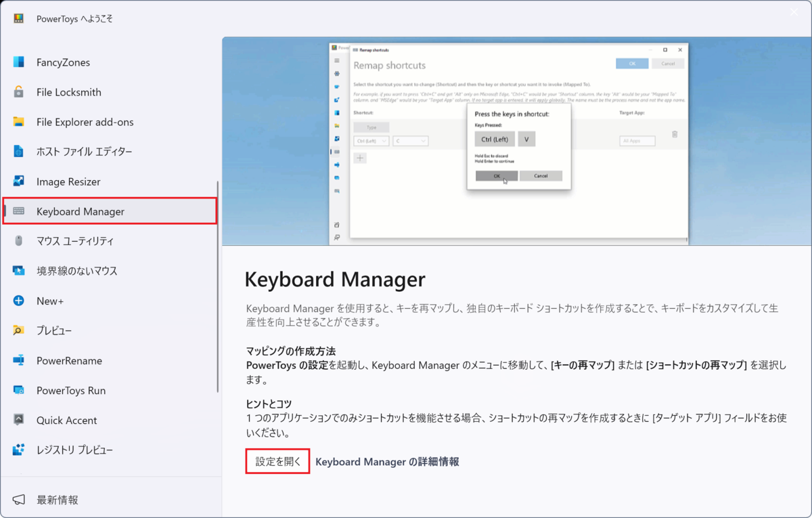This screenshot has height=518, width=812.
Task: Close the PowerToys welcome window
Action: (794, 12)
